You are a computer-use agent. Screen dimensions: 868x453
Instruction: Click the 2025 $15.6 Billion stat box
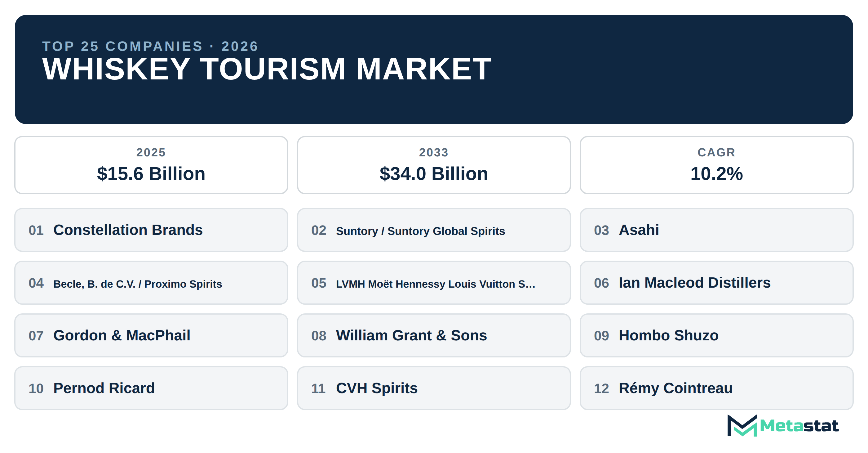(151, 165)
